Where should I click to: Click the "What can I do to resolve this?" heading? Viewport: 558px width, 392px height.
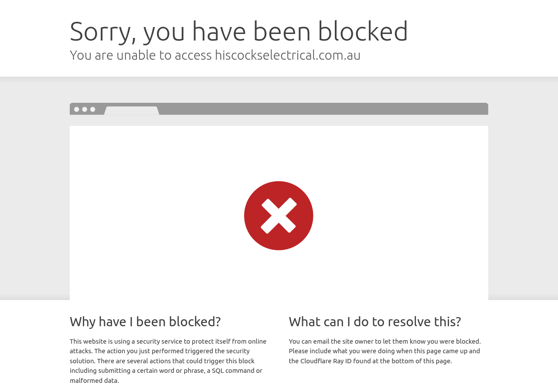[x=375, y=321]
